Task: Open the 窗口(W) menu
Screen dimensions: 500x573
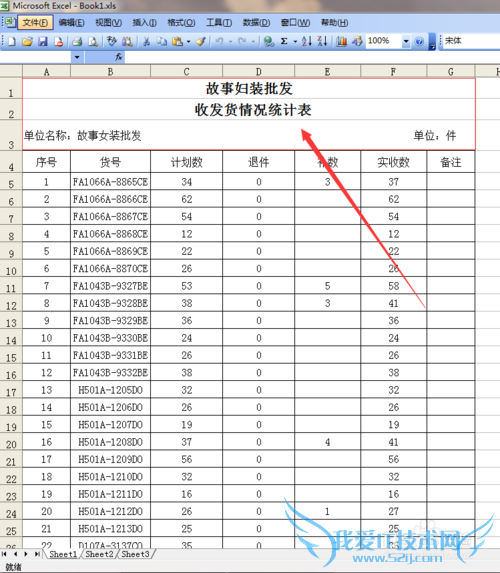Action: 295,23
